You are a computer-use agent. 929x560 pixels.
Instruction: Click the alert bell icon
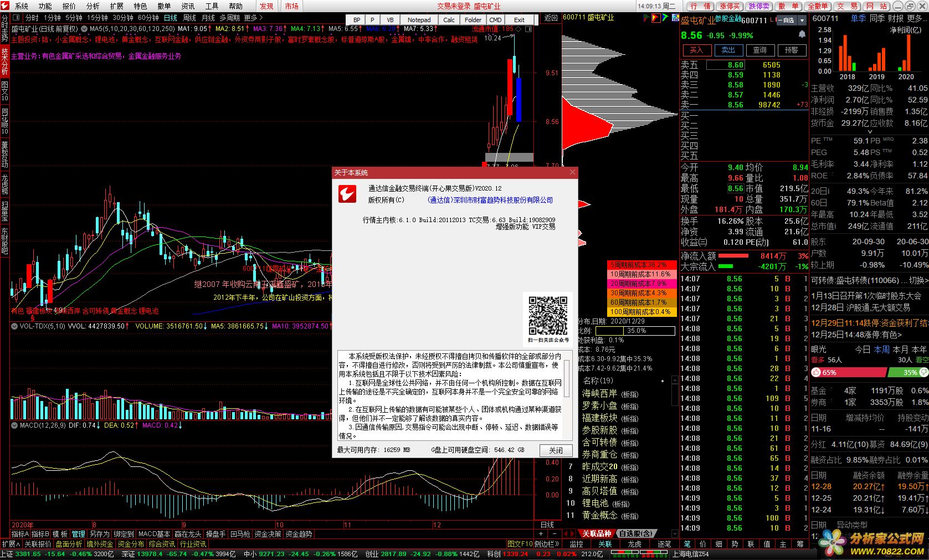coord(802,34)
